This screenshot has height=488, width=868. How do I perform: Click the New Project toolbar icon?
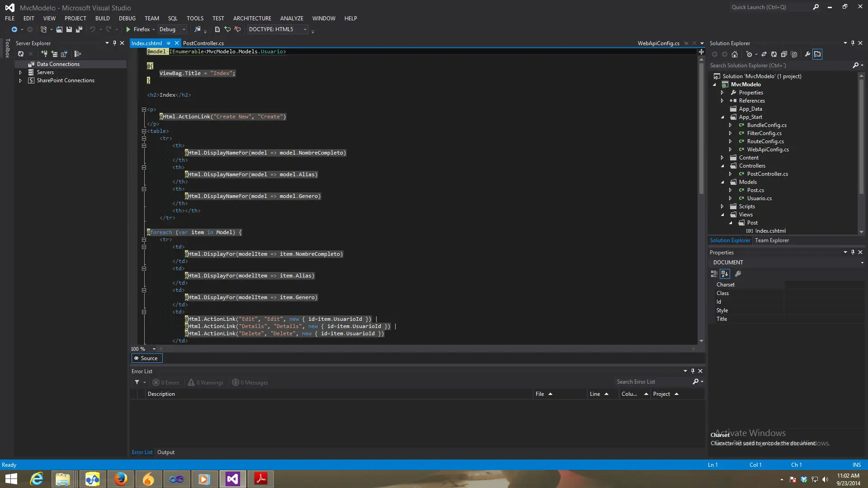(43, 29)
